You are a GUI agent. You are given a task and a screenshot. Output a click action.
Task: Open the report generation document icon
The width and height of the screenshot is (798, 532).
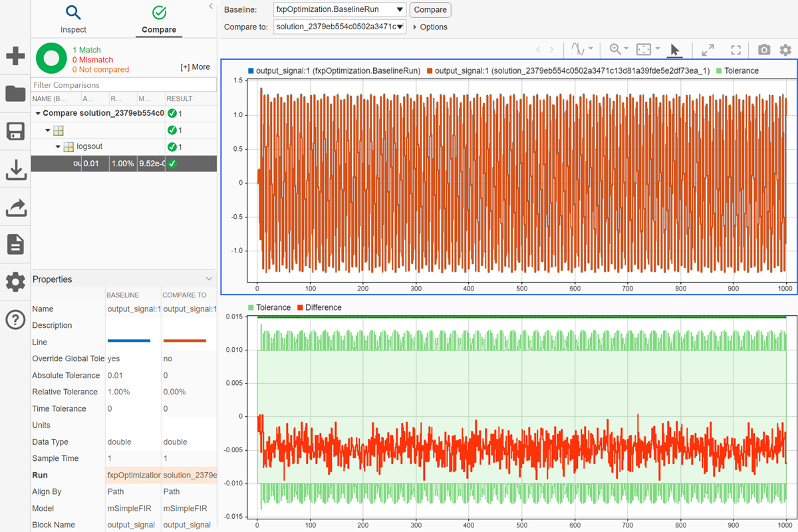[x=15, y=245]
